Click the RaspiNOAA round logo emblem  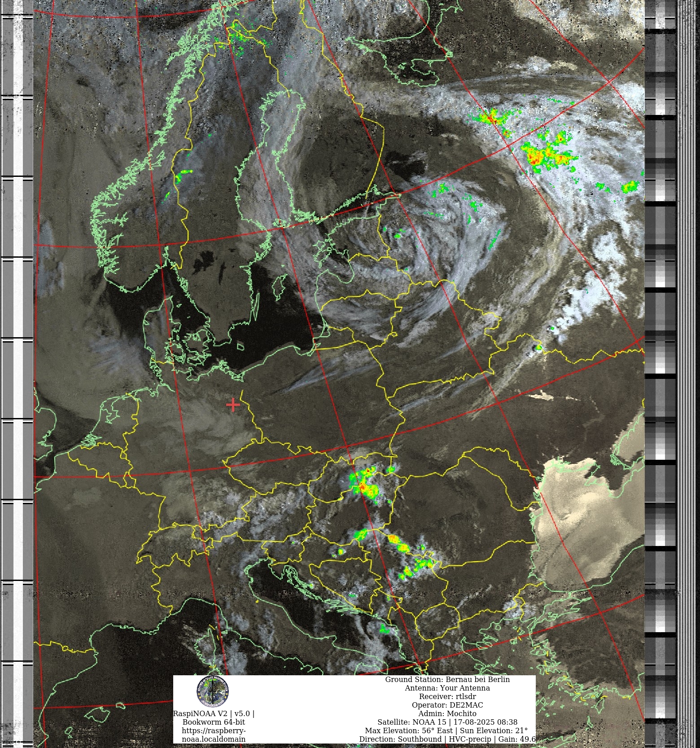(213, 692)
